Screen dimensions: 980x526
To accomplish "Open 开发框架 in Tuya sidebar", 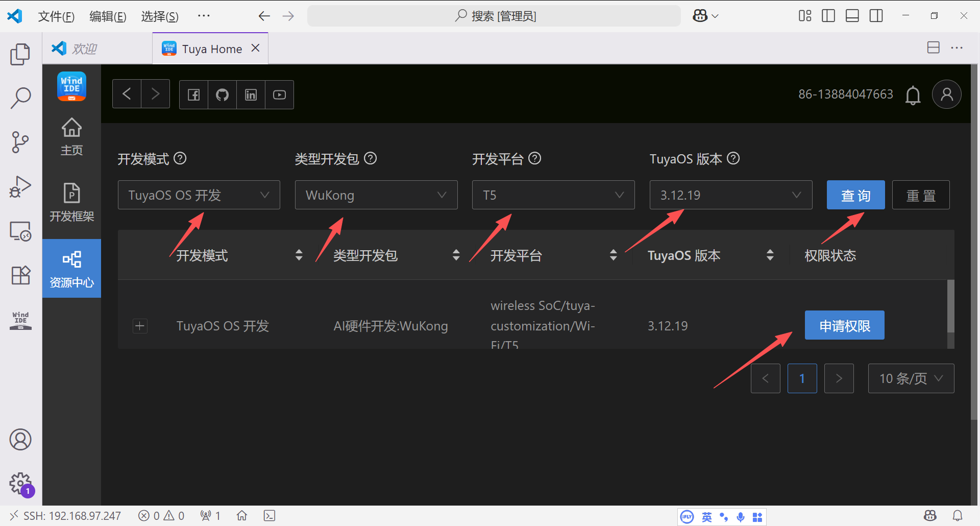I will coord(71,202).
